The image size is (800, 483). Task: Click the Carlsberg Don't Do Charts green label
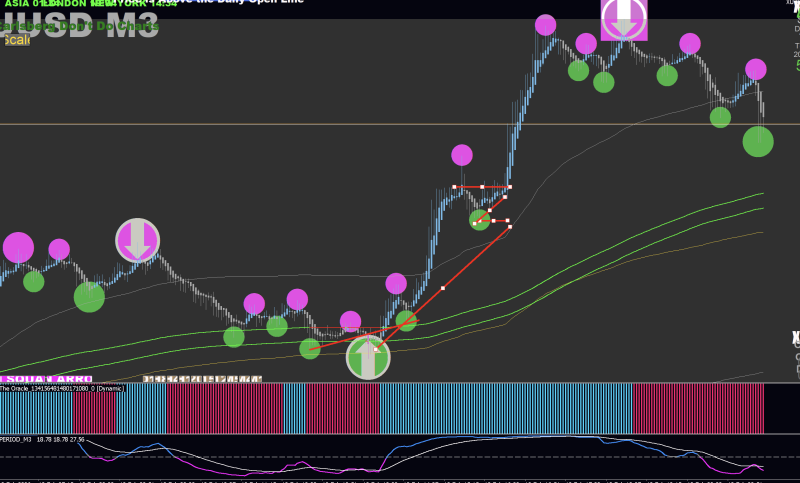(79, 26)
